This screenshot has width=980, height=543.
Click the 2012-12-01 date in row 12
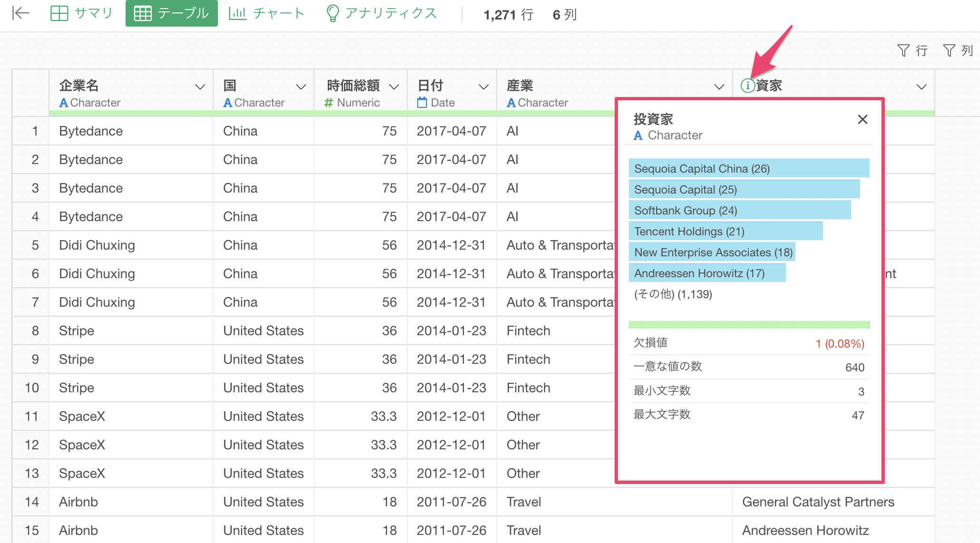coord(451,445)
